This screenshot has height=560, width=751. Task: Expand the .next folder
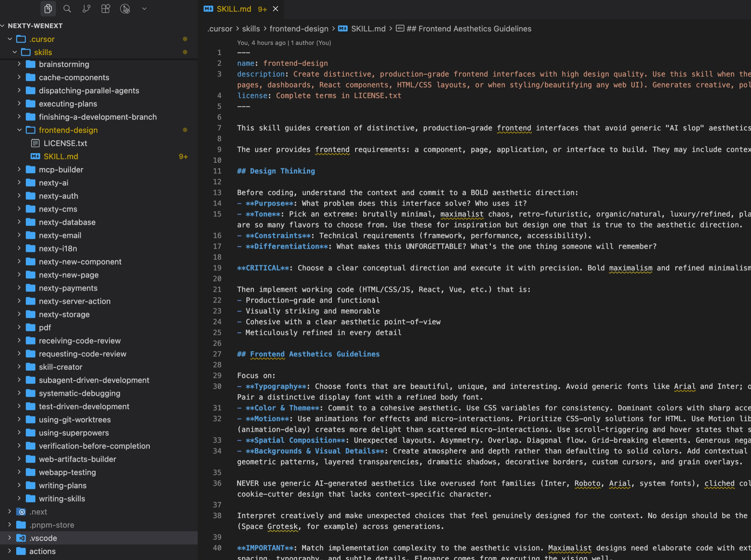tap(10, 512)
